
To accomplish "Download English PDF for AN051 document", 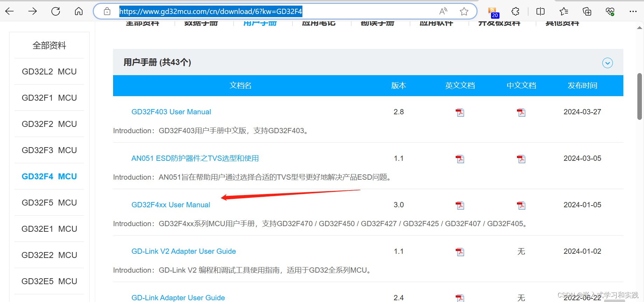I will 460,159.
